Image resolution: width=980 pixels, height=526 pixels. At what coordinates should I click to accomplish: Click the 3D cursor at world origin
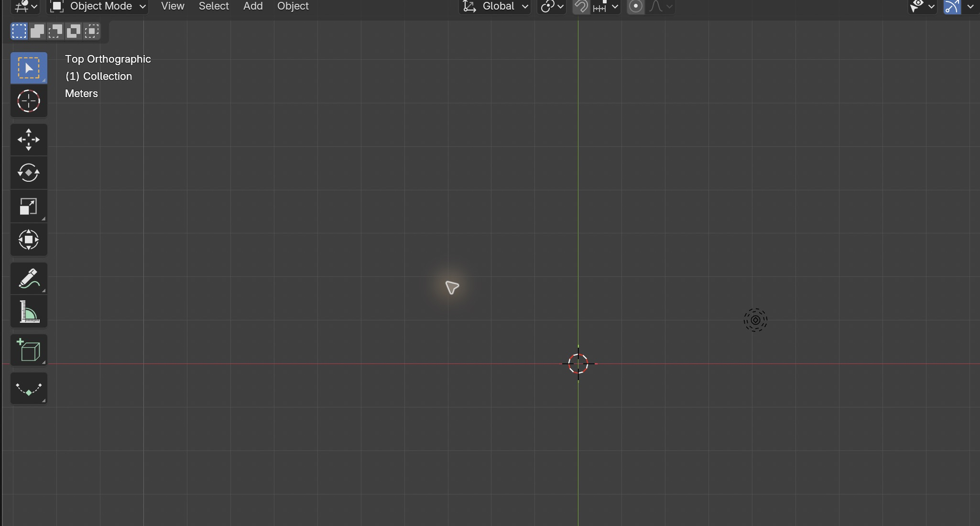click(578, 364)
